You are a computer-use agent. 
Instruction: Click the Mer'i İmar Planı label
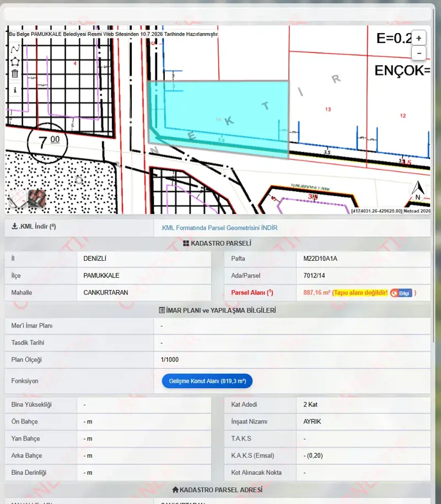(x=32, y=325)
